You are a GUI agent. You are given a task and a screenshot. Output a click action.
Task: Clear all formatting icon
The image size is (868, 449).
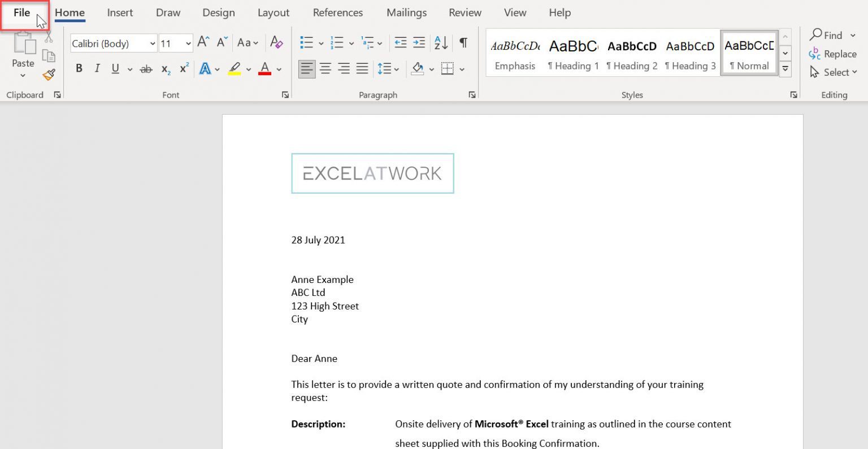click(x=276, y=42)
